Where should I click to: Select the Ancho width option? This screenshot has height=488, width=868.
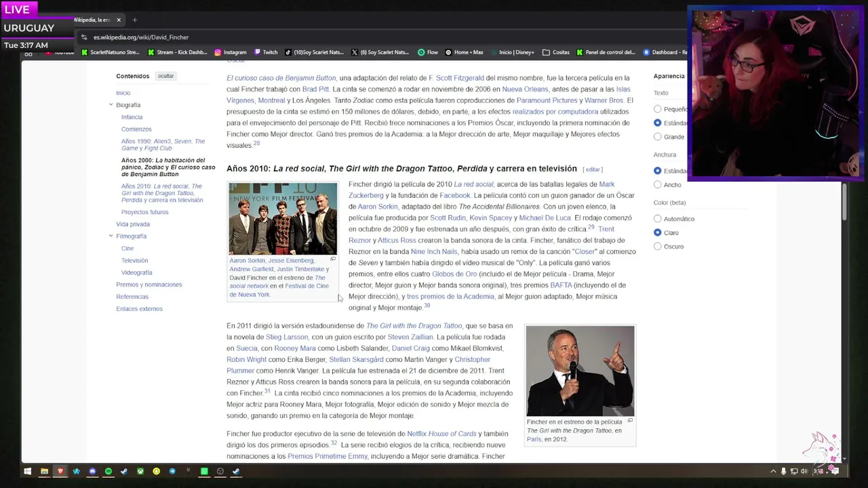pos(657,184)
